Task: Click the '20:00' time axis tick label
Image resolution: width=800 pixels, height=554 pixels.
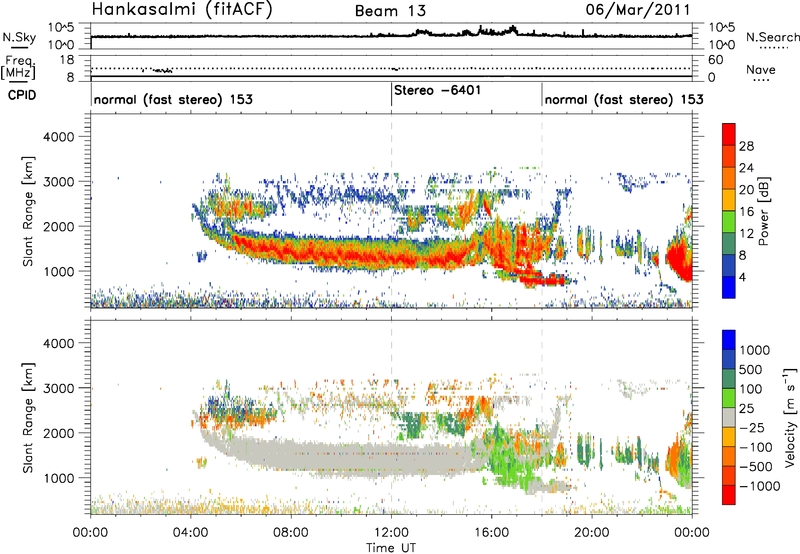Action: 592,533
